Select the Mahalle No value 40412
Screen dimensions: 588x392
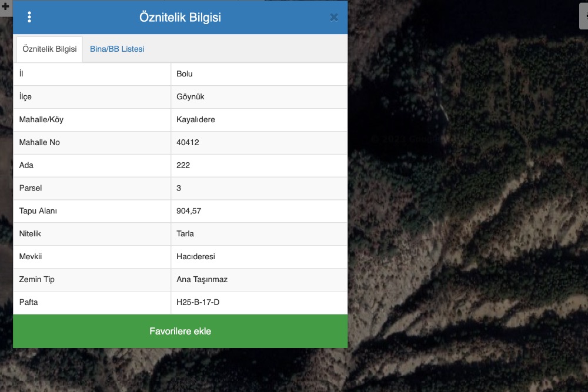click(x=188, y=143)
